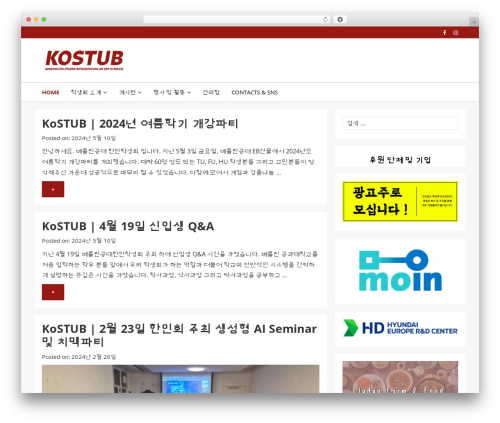Screen dimensions: 500x423
Task: Click the round icon right of the address bar
Action: pyautogui.click(x=340, y=20)
